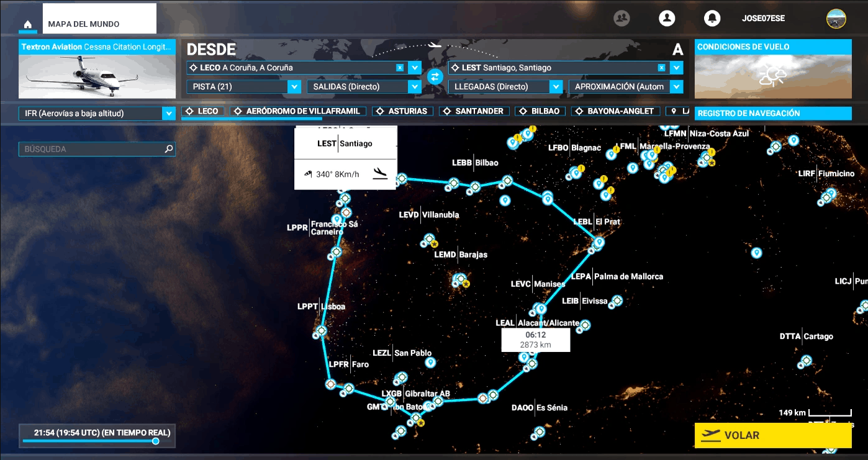The width and height of the screenshot is (868, 460).
Task: Adjust the real time slider at bottom left
Action: point(154,441)
